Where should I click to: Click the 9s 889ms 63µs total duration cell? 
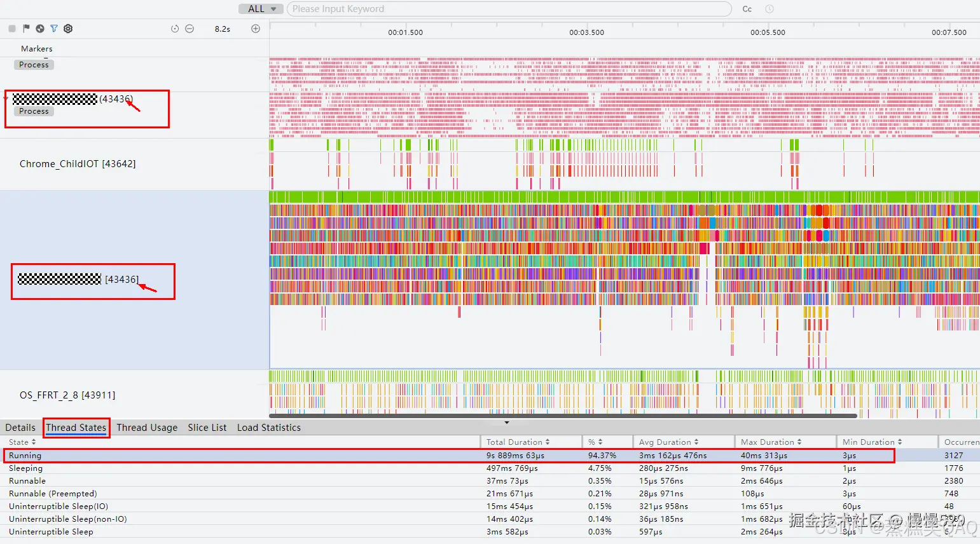pyautogui.click(x=516, y=456)
